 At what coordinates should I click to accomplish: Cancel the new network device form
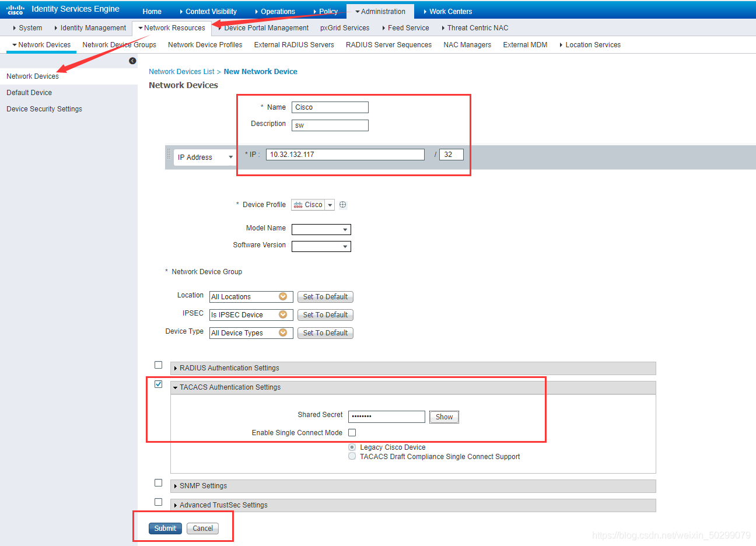coord(202,528)
